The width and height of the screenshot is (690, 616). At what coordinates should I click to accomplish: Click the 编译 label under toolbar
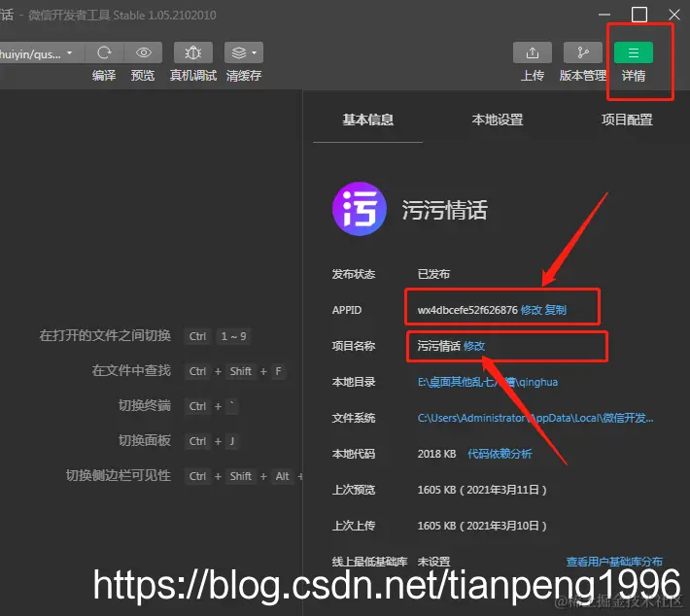(x=104, y=76)
